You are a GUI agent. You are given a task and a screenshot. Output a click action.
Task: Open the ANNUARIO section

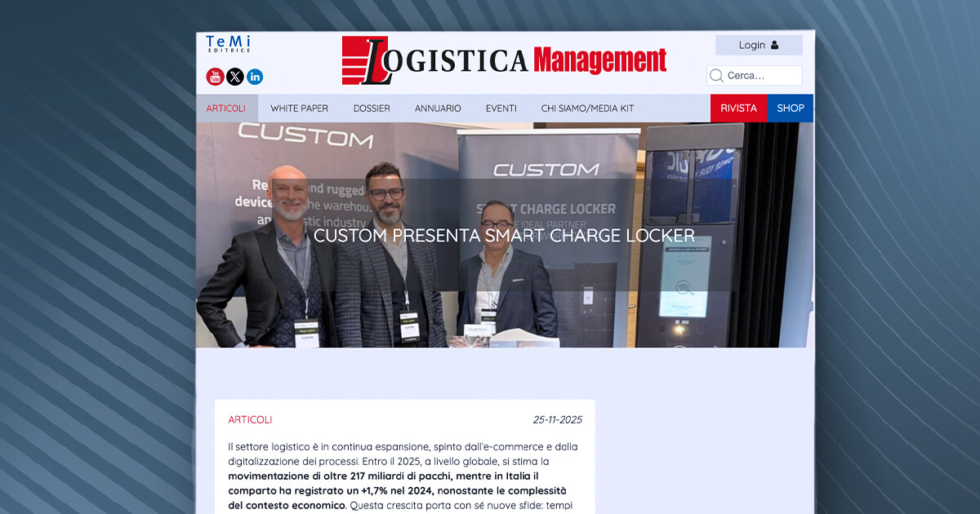coord(438,108)
